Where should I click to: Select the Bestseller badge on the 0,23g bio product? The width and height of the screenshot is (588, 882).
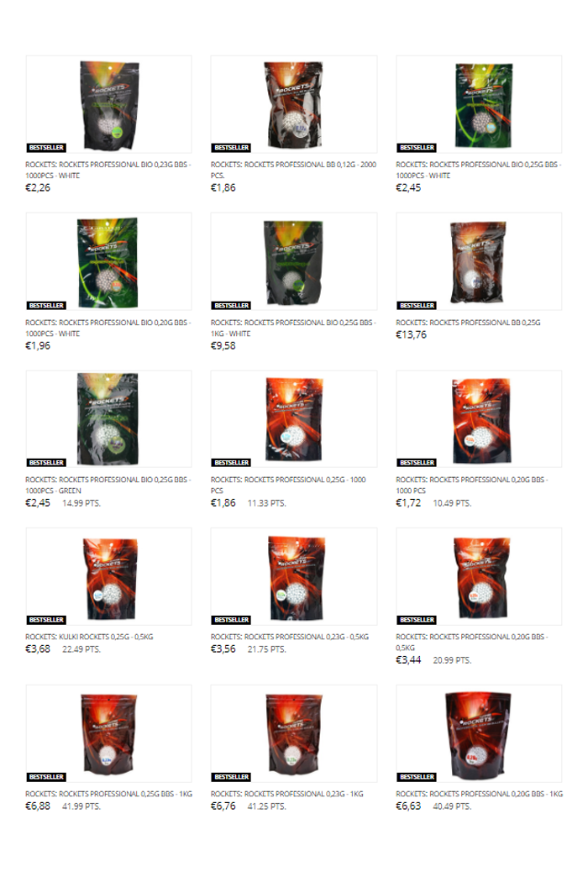click(46, 147)
